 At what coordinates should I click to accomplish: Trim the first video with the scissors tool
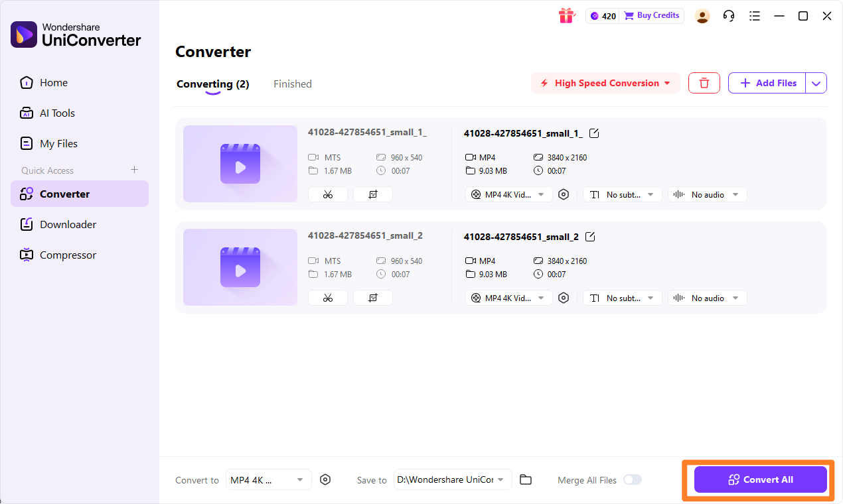pos(327,194)
